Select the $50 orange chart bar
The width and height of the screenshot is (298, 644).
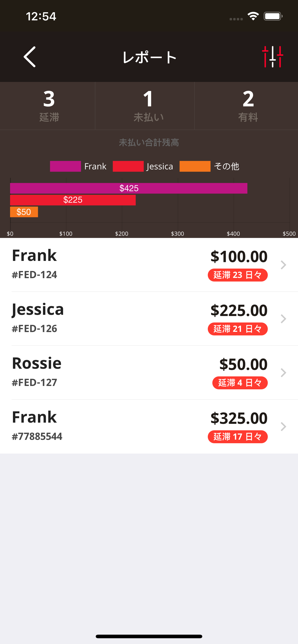click(x=24, y=212)
